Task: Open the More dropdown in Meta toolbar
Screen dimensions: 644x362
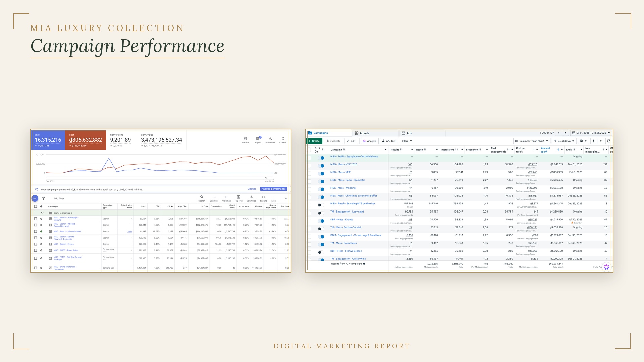Action: click(407, 141)
